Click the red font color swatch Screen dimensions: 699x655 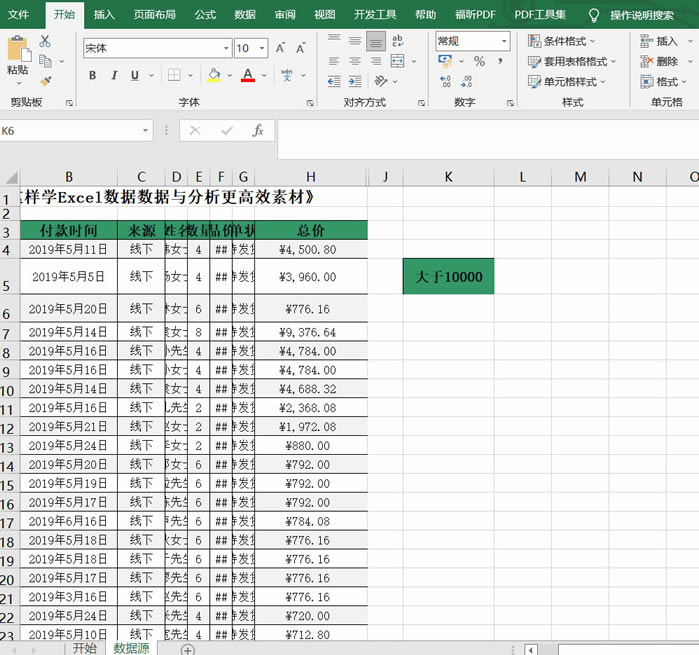tap(247, 76)
